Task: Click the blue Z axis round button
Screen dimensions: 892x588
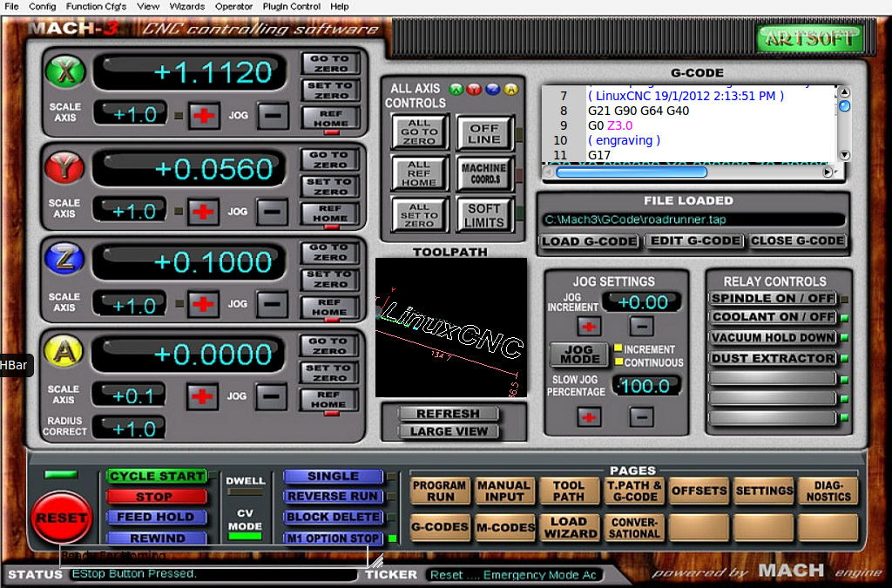Action: click(64, 260)
